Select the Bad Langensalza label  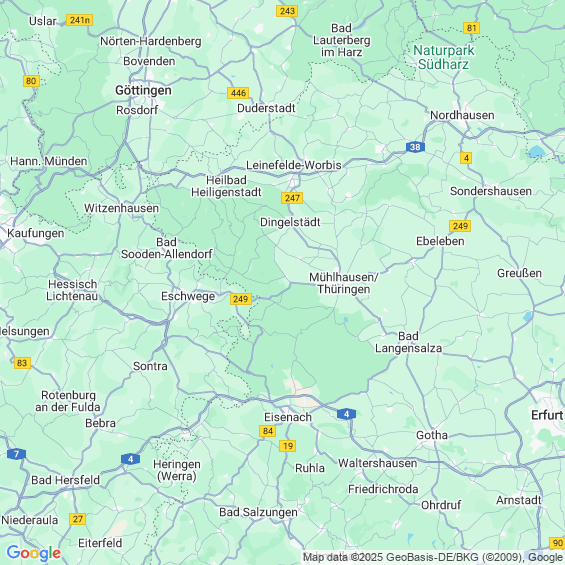[x=408, y=342]
